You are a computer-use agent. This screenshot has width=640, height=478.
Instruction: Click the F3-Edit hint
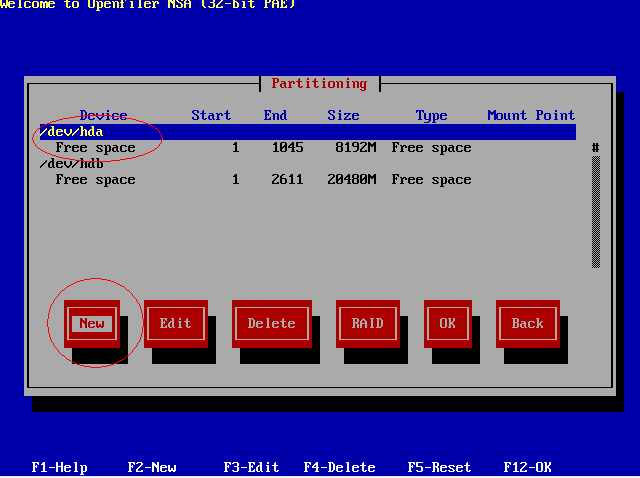tap(251, 467)
